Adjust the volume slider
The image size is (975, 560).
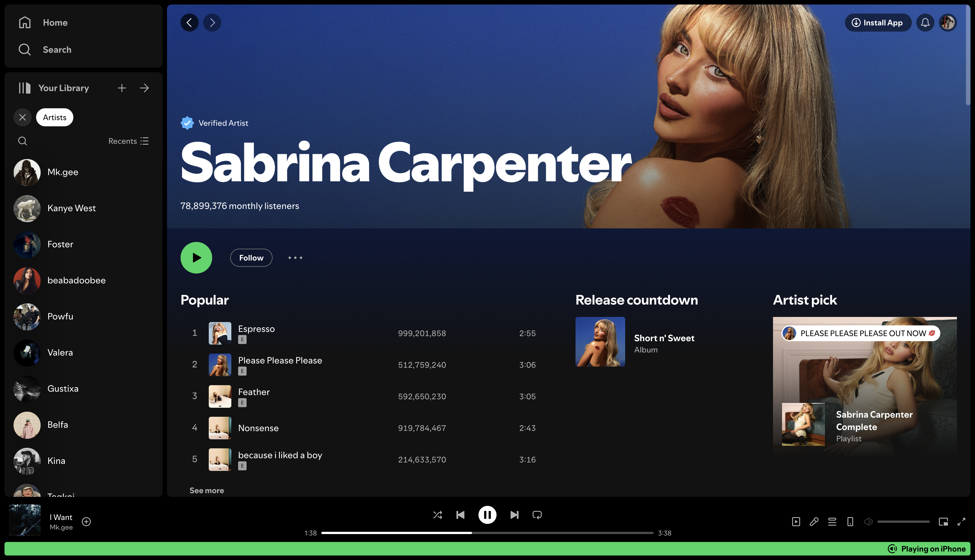click(x=903, y=522)
